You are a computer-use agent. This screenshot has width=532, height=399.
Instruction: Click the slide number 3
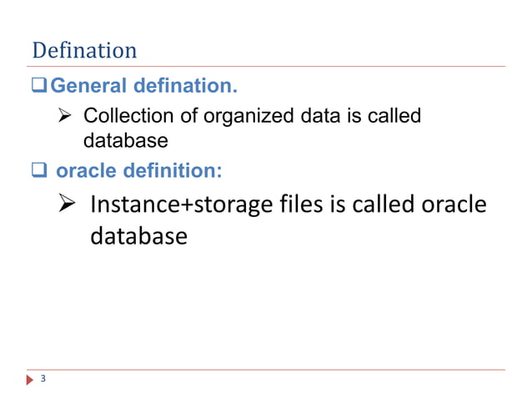pos(43,378)
